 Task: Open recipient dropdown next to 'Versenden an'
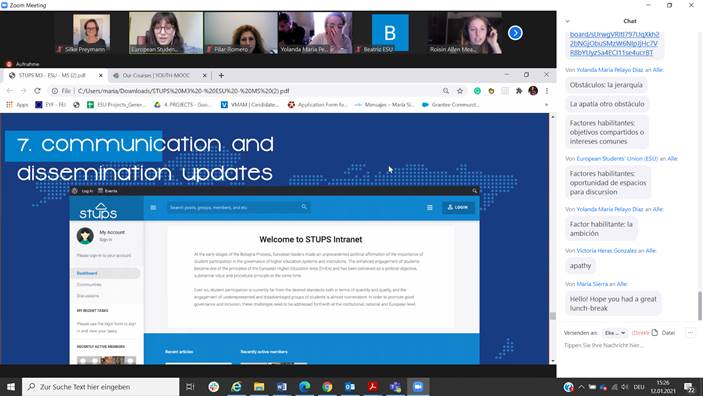615,333
